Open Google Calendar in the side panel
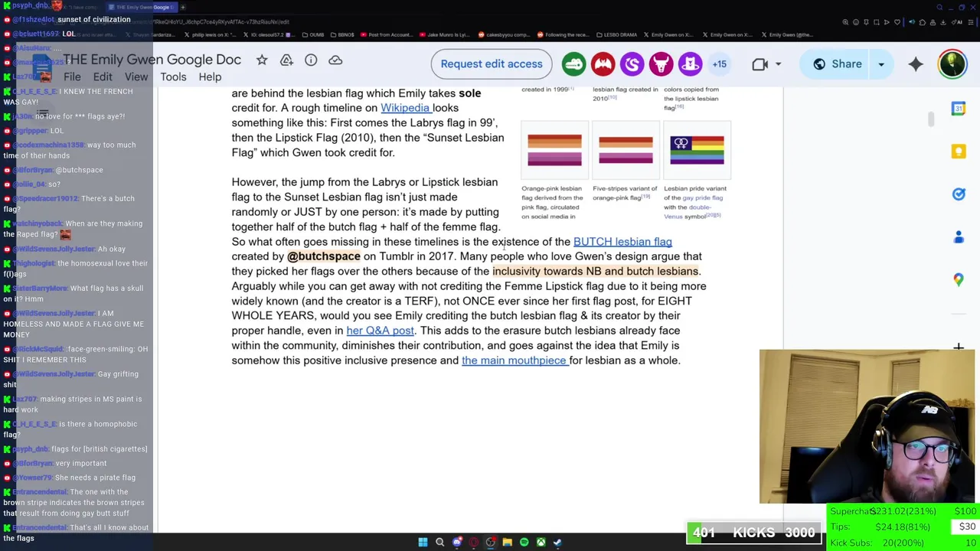This screenshot has width=980, height=551. point(959,109)
